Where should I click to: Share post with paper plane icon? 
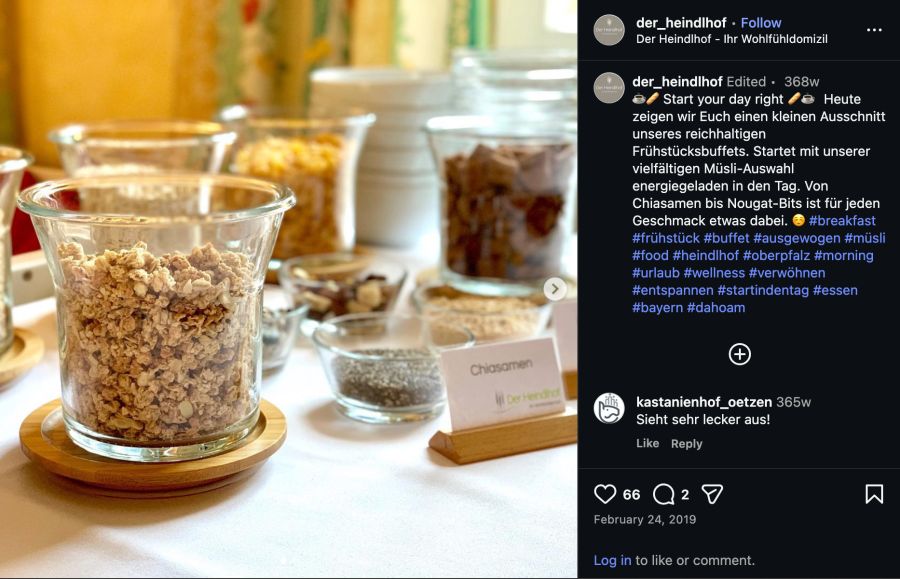pos(712,494)
